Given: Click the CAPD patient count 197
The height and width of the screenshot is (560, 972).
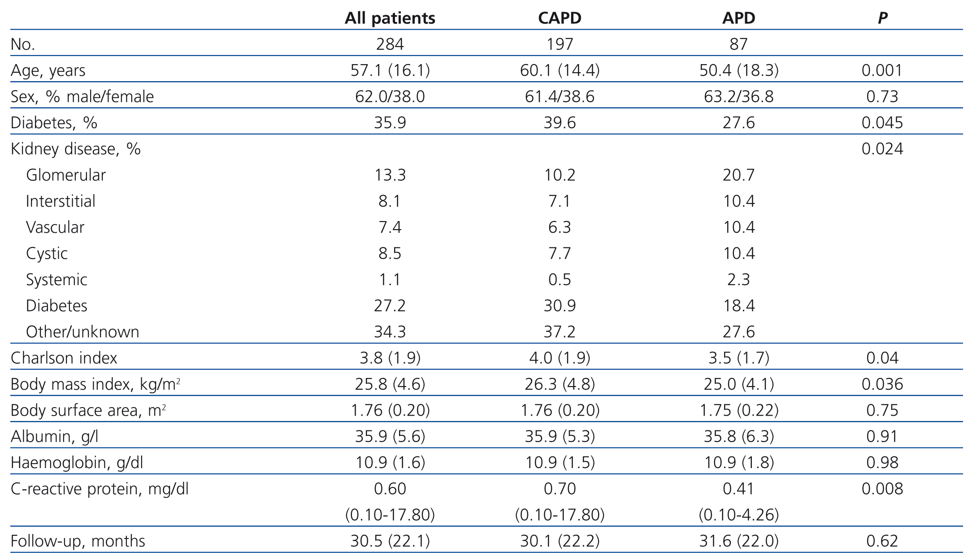Looking at the screenshot, I should [560, 44].
